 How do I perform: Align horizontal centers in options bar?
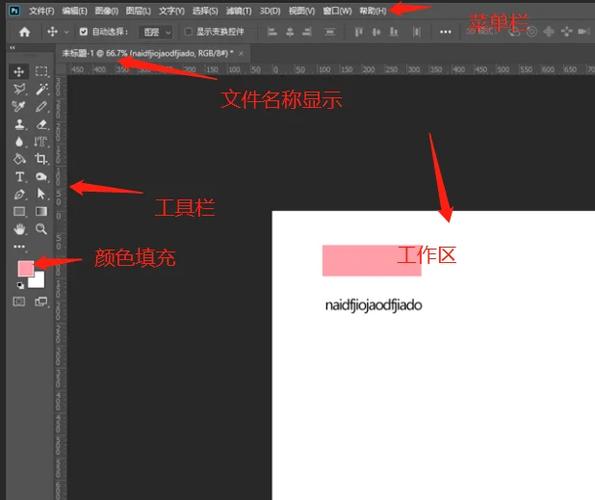tap(290, 32)
